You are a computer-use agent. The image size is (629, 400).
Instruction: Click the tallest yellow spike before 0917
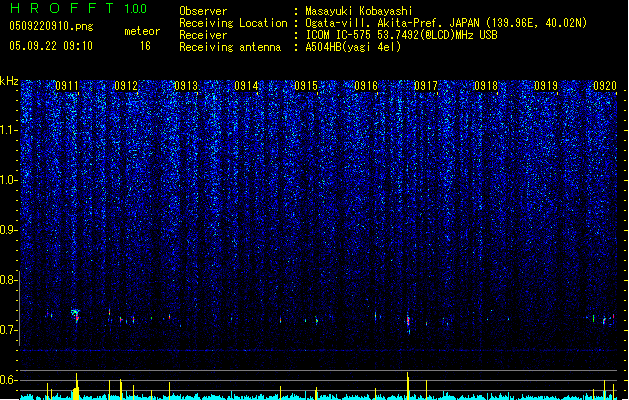coord(408,386)
